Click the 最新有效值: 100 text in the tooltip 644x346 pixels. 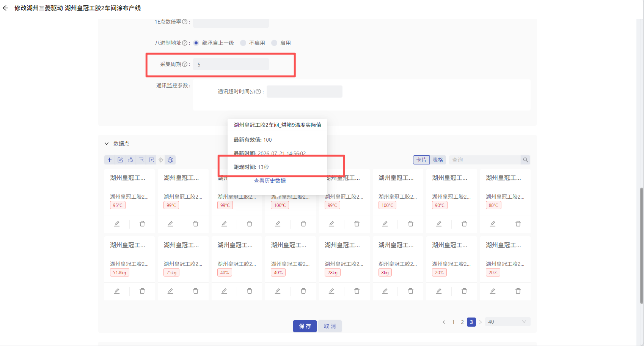(253, 140)
